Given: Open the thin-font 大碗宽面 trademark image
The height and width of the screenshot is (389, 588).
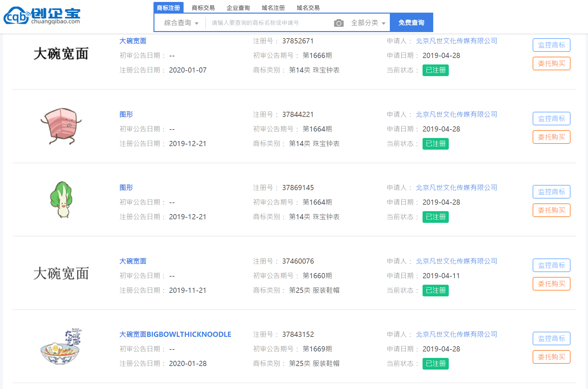Looking at the screenshot, I should pos(61,273).
